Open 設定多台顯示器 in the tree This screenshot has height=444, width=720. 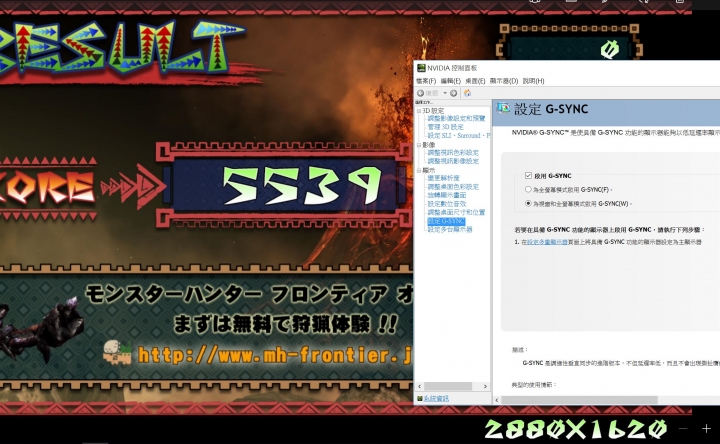[450, 229]
